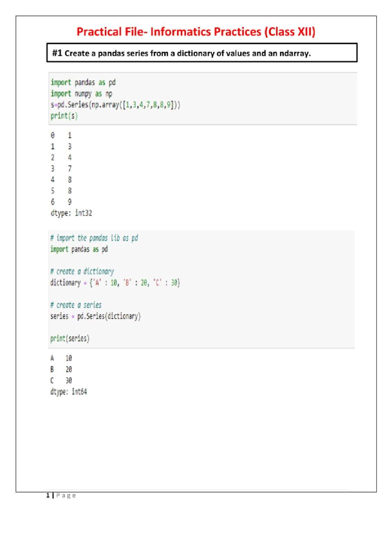Click the 'dtype: int32' output line
Screen dimensions: 392x555
(71, 213)
